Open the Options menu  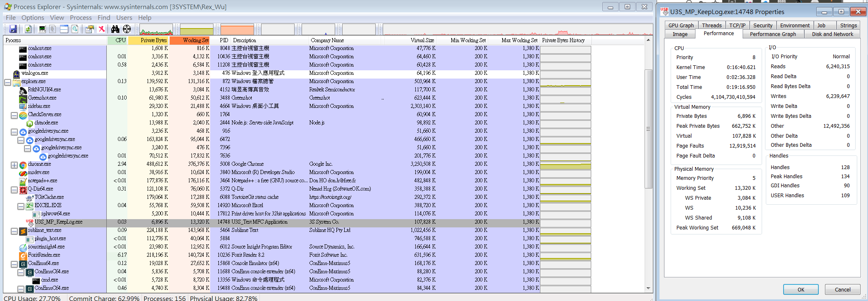[x=33, y=17]
